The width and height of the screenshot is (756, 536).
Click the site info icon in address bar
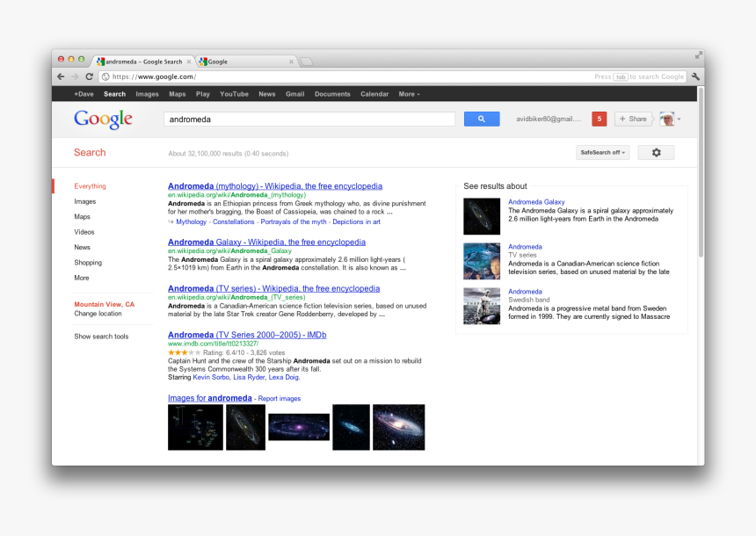click(105, 76)
